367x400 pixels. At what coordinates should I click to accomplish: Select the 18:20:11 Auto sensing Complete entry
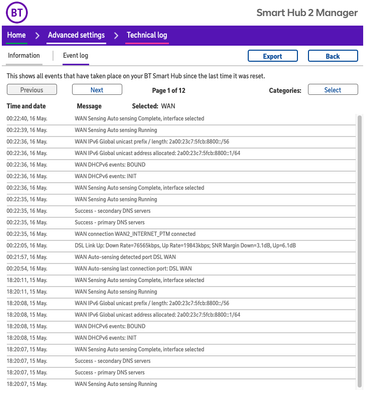coord(181,280)
